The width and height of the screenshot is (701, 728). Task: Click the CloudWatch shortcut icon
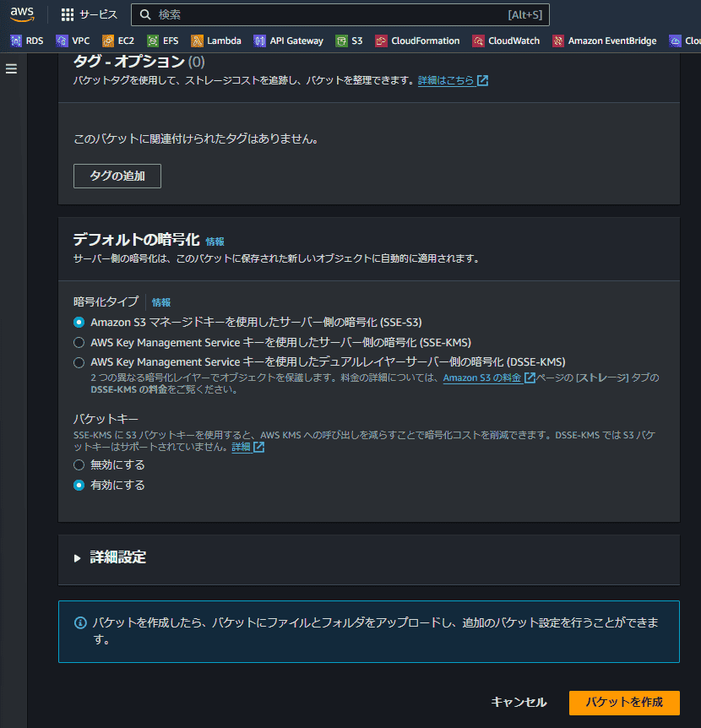coord(478,41)
